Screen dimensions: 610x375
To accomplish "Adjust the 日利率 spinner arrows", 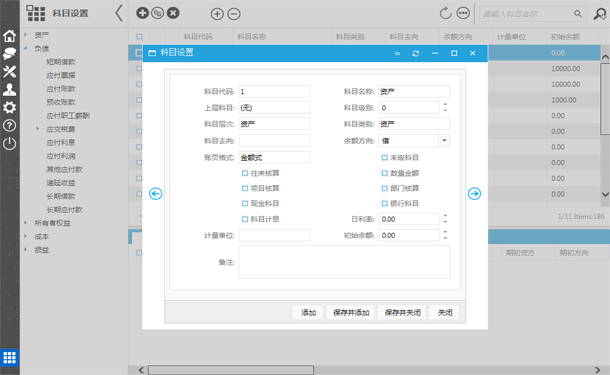I will pyautogui.click(x=445, y=219).
